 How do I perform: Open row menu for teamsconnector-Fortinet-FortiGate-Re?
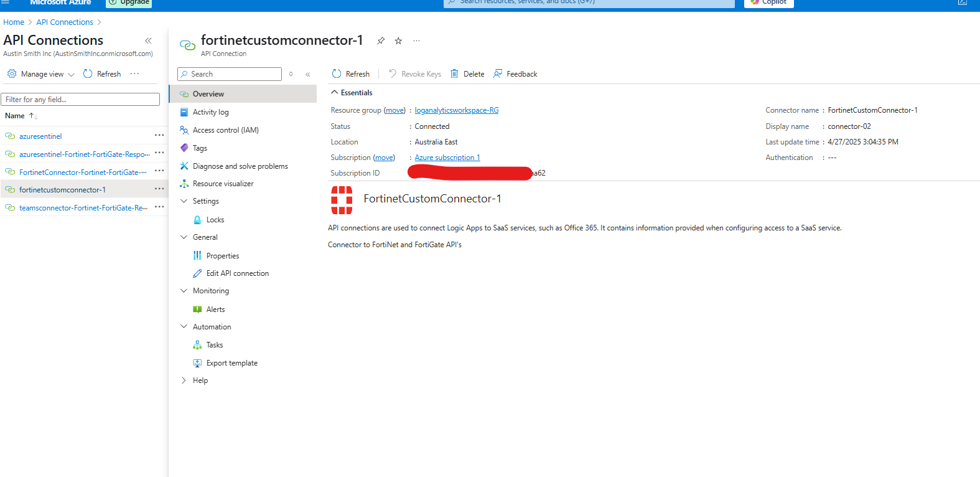(159, 207)
